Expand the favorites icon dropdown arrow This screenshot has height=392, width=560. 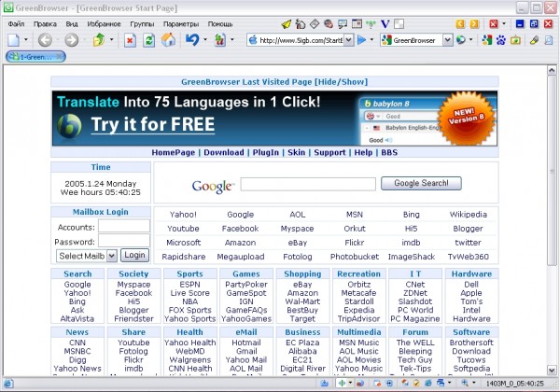click(x=232, y=39)
